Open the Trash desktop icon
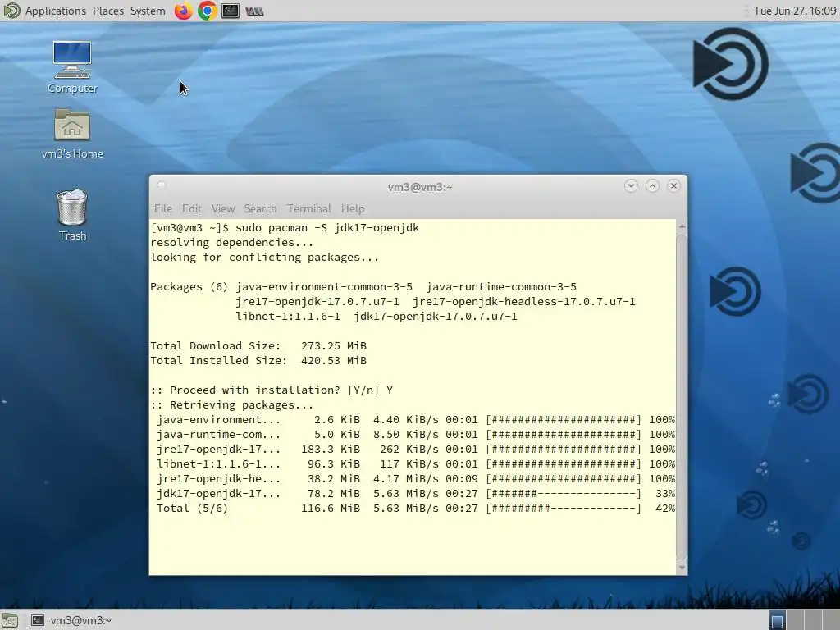The height and width of the screenshot is (630, 840). point(72,215)
